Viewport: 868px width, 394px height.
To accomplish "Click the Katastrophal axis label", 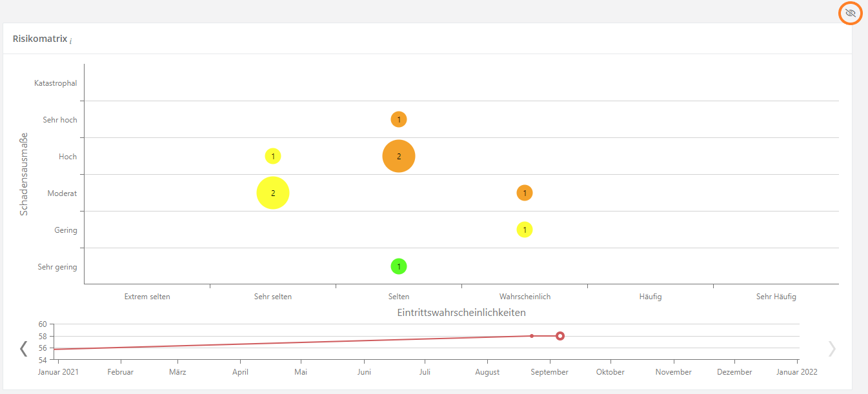I will pyautogui.click(x=56, y=83).
